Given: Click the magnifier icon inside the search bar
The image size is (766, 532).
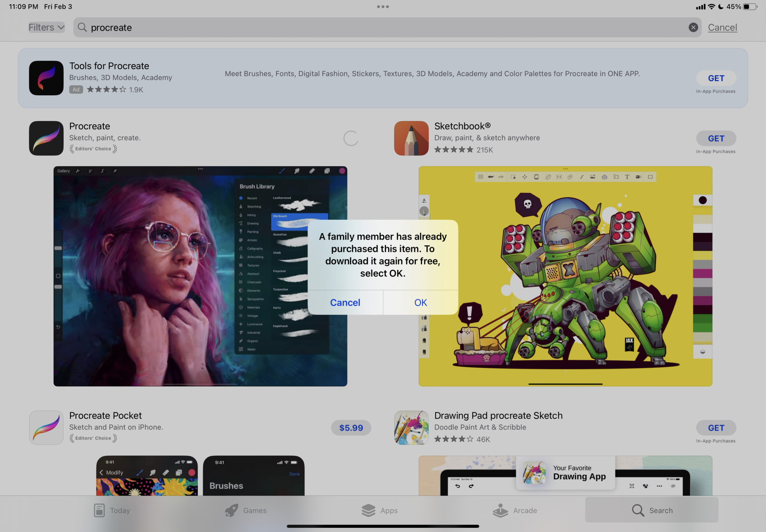Looking at the screenshot, I should click(82, 27).
